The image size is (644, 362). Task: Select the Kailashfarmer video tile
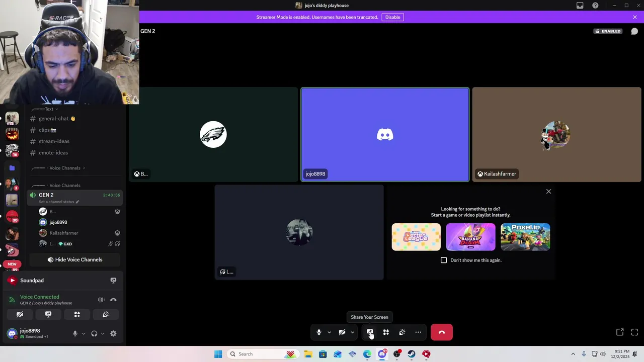click(x=556, y=135)
